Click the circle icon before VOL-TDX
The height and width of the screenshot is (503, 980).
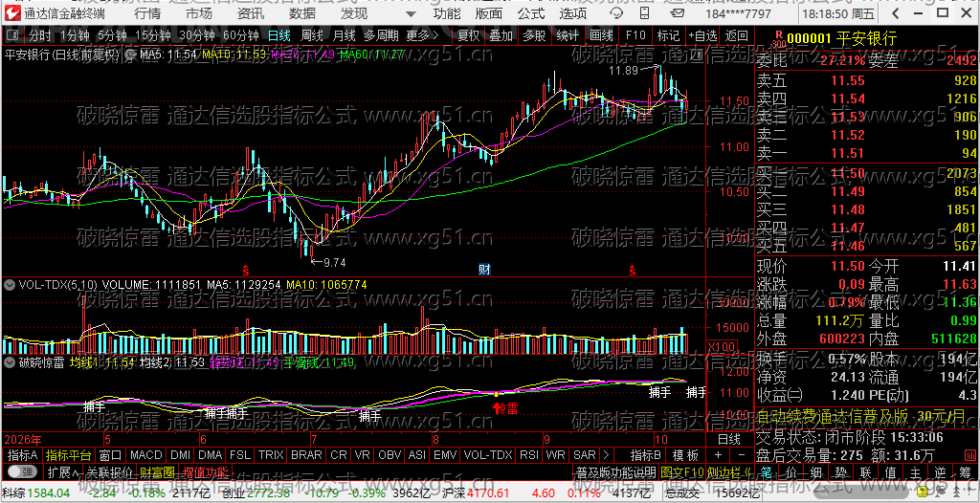10,284
